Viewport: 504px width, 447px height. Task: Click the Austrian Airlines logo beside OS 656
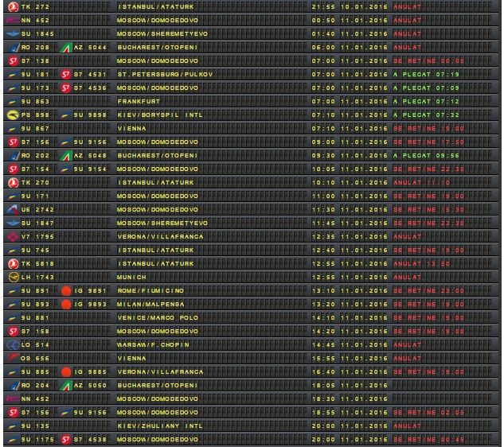13,358
